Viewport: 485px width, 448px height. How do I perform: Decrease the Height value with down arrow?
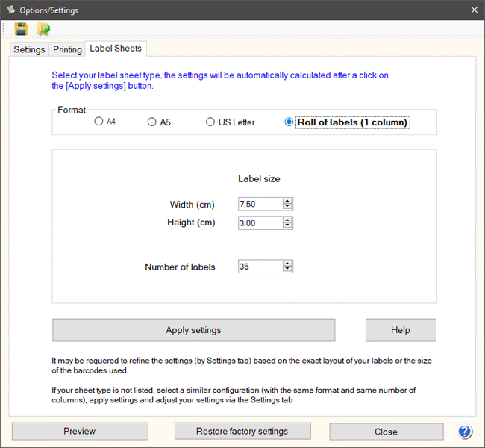pyautogui.click(x=287, y=225)
